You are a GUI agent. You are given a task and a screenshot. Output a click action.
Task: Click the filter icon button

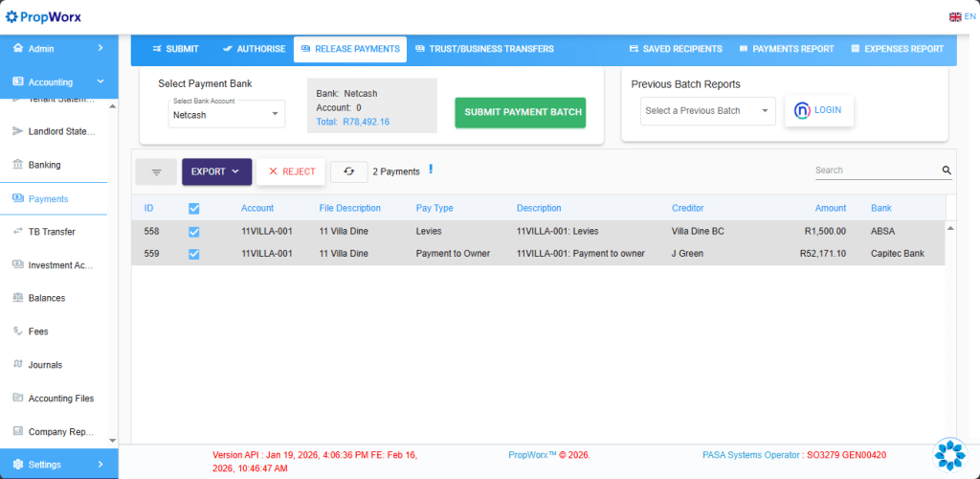(x=156, y=172)
